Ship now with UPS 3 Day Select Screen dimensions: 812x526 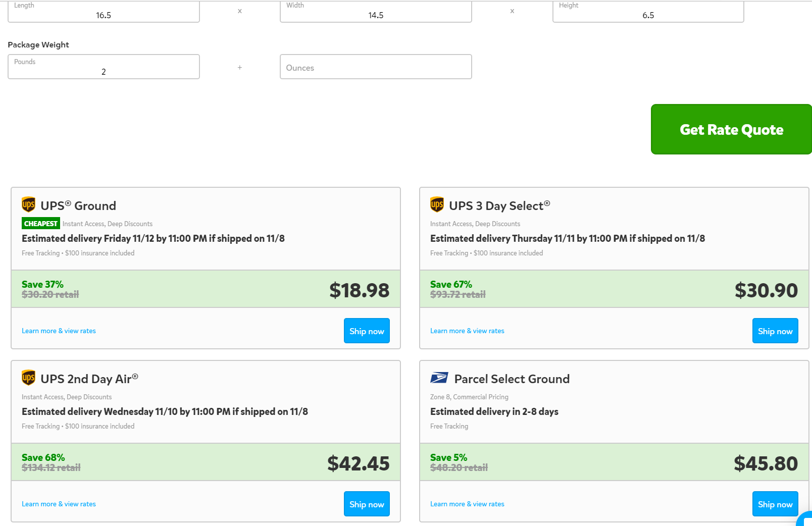coord(775,331)
